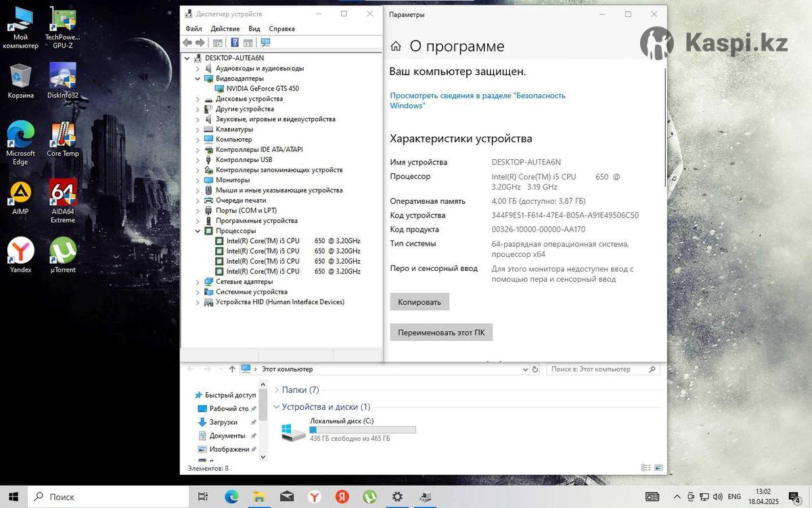Open the AIDA64 Extreme desktop icon
The width and height of the screenshot is (812, 508).
(63, 201)
